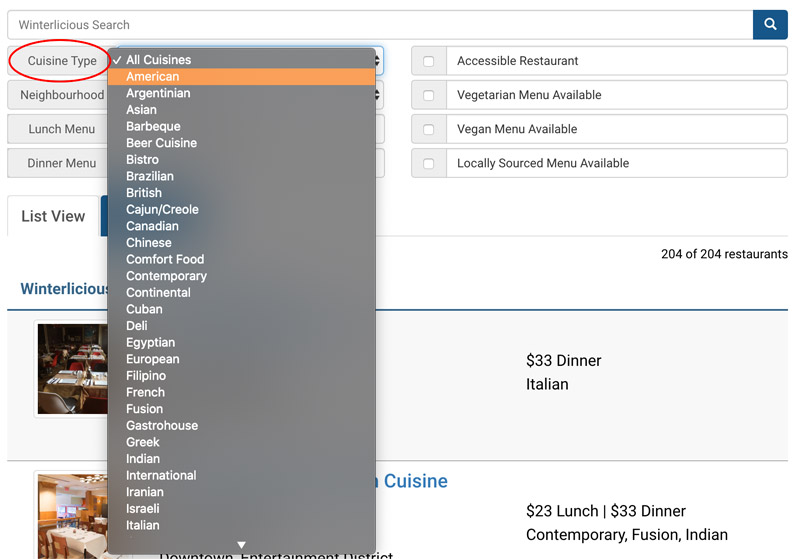This screenshot has height=559, width=800.
Task: Choose Contemporary in the dropdown list
Action: tap(242, 276)
